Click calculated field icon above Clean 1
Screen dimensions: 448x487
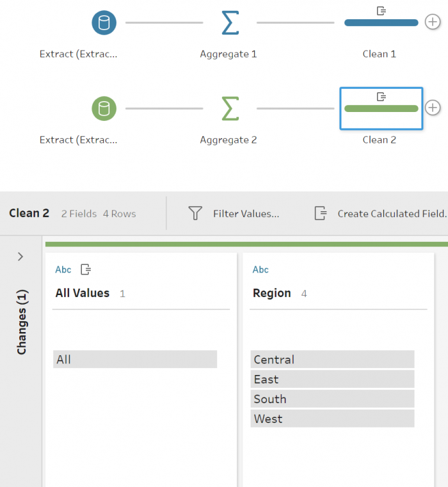381,11
